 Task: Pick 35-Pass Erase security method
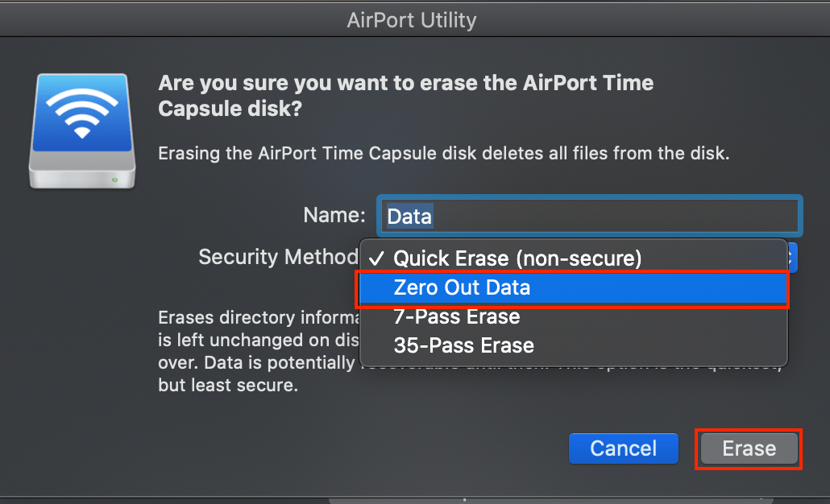(x=464, y=345)
